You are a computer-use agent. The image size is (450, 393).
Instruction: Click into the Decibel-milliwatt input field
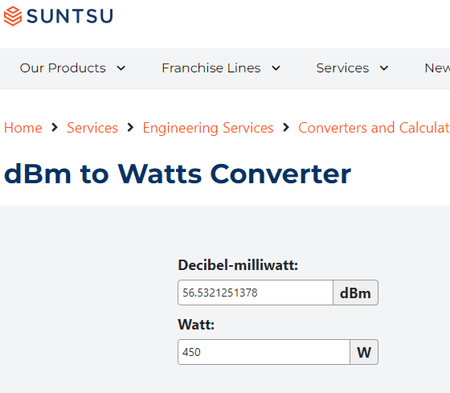tap(255, 293)
